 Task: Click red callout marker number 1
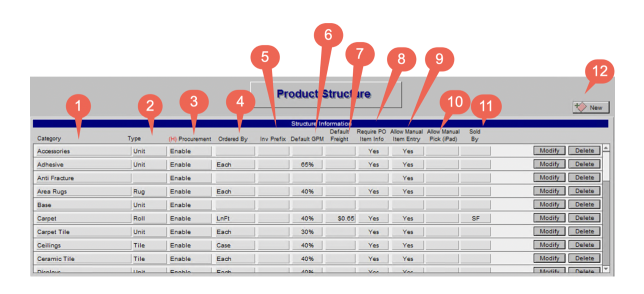tap(76, 105)
